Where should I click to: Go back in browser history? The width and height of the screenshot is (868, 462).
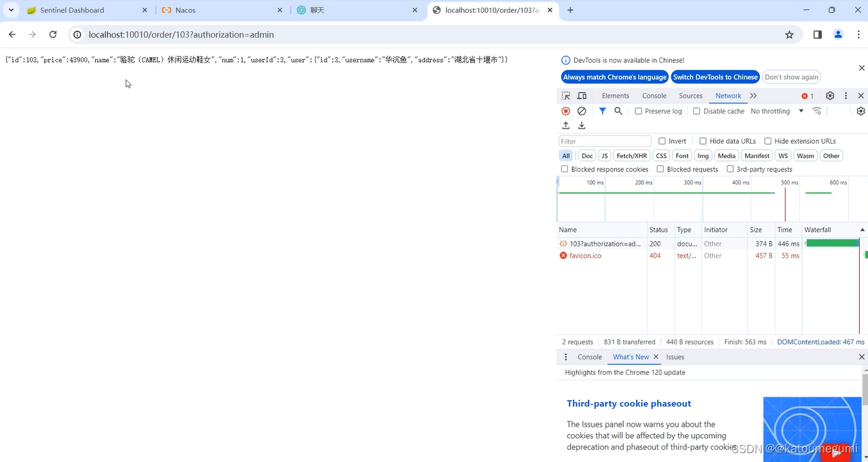click(12, 35)
